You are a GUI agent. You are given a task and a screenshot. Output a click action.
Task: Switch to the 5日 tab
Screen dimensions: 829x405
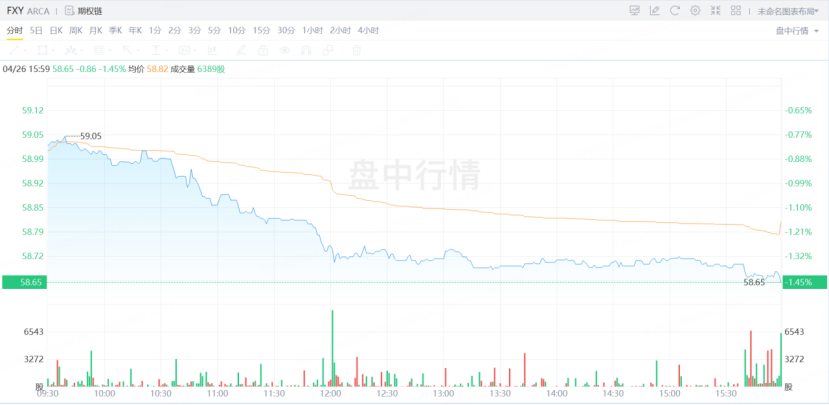tap(36, 31)
